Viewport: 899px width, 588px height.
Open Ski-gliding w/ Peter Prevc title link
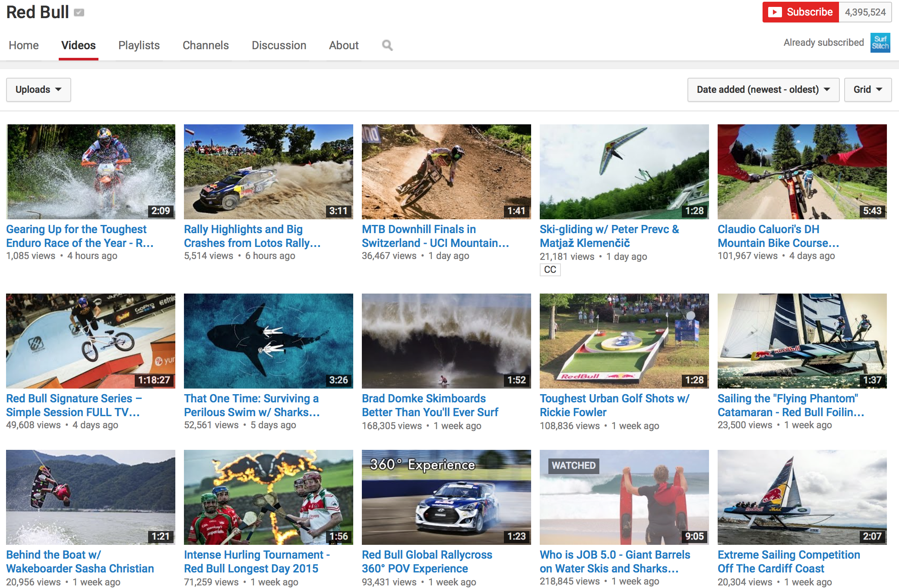coord(609,236)
